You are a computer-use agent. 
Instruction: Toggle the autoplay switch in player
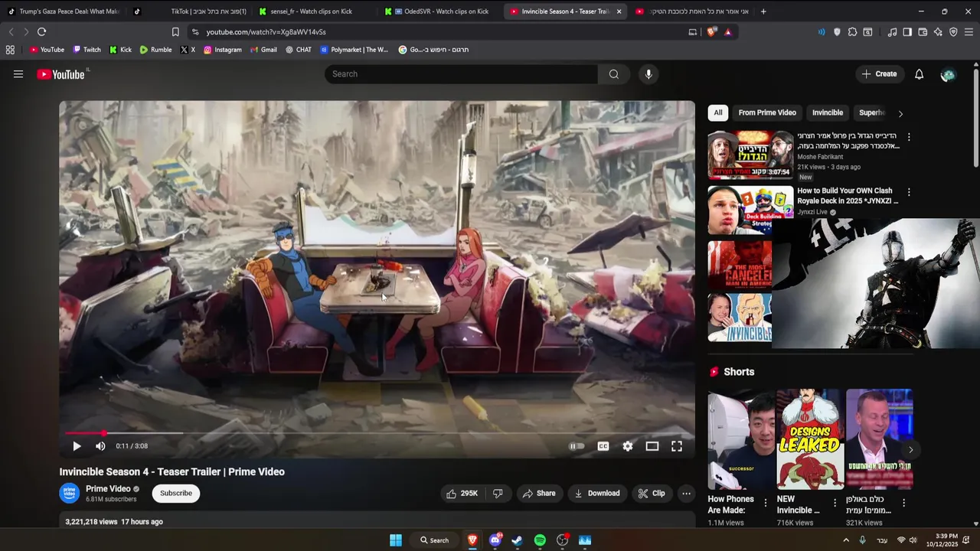click(x=577, y=446)
